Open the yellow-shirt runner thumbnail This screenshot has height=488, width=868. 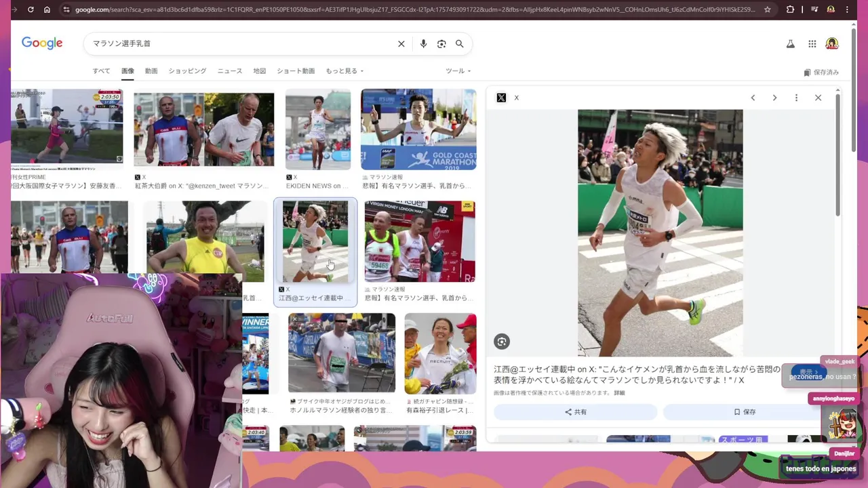point(205,241)
